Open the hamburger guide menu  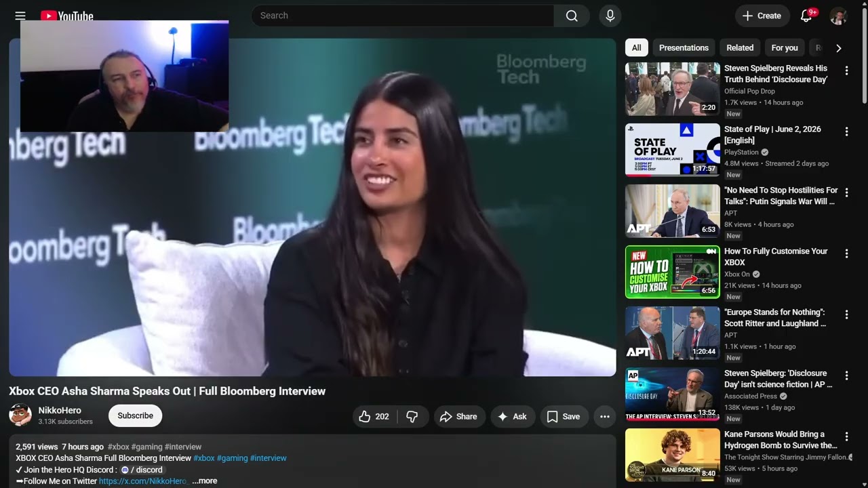[x=20, y=16]
